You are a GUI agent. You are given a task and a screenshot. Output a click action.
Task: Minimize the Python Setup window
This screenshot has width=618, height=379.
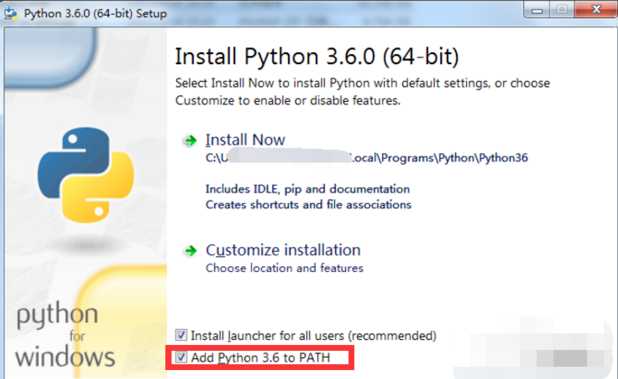point(537,11)
